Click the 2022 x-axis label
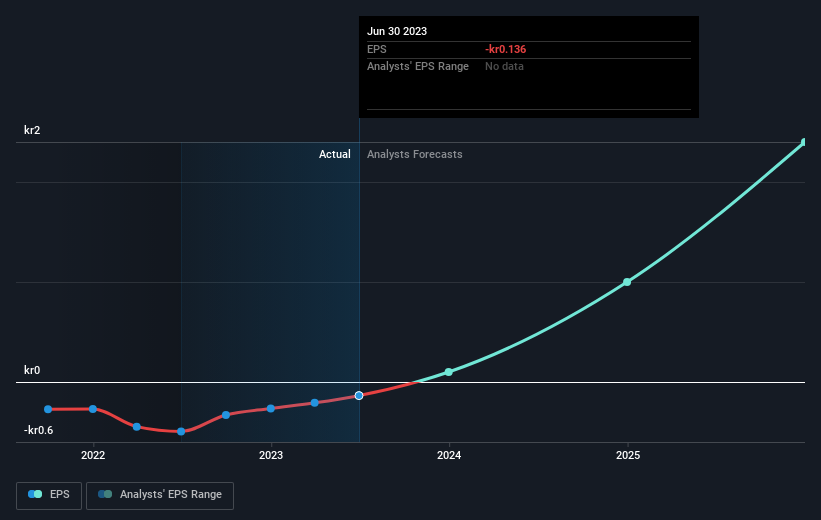 (93, 455)
